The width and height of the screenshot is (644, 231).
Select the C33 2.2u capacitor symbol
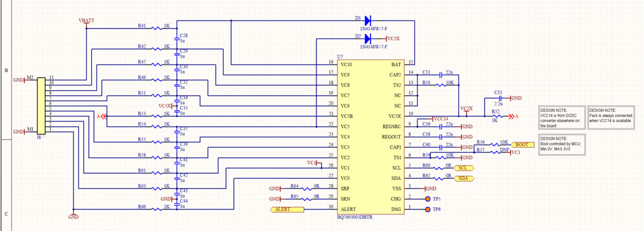[501, 98]
